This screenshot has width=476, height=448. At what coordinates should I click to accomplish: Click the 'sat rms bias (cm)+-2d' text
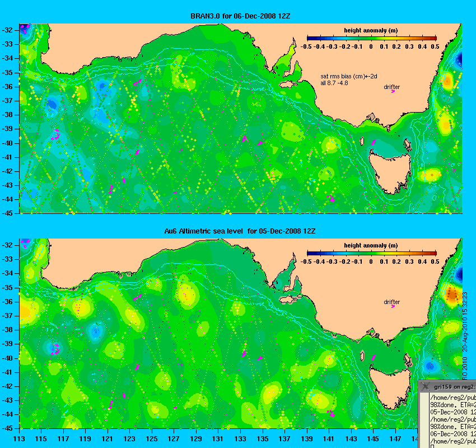[x=349, y=77]
